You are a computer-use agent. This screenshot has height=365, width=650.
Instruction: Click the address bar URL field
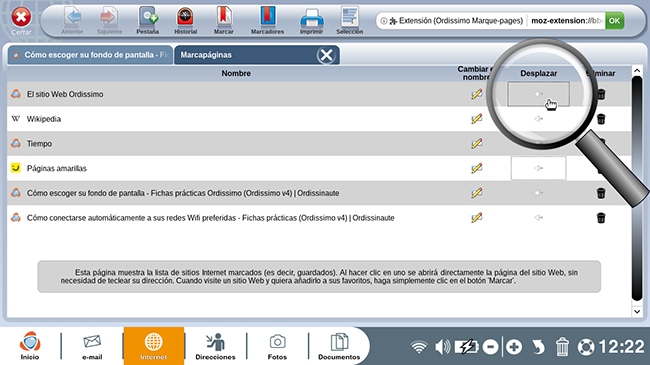point(566,21)
